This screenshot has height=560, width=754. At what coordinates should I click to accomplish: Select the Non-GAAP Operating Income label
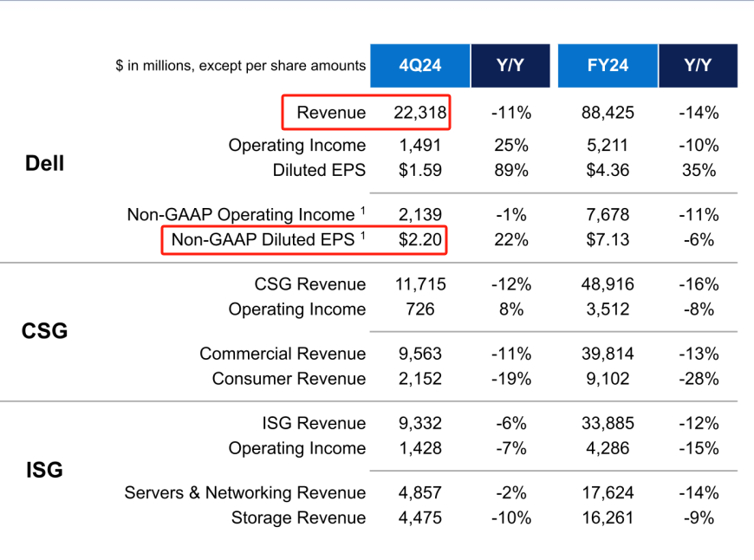point(246,214)
